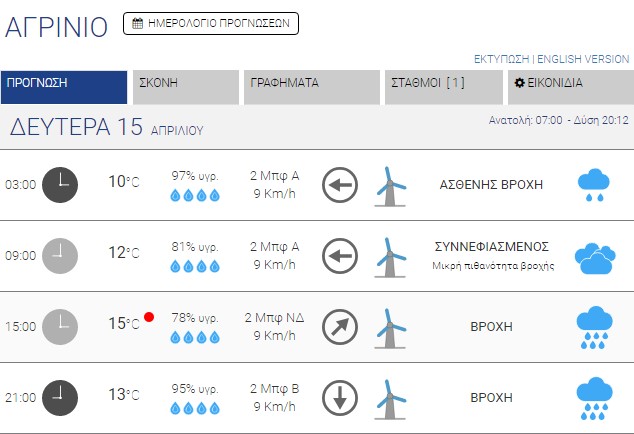The image size is (634, 434).
Task: Select the ΠΡΟΓΝΩΣΗ tab
Action: coord(64,84)
